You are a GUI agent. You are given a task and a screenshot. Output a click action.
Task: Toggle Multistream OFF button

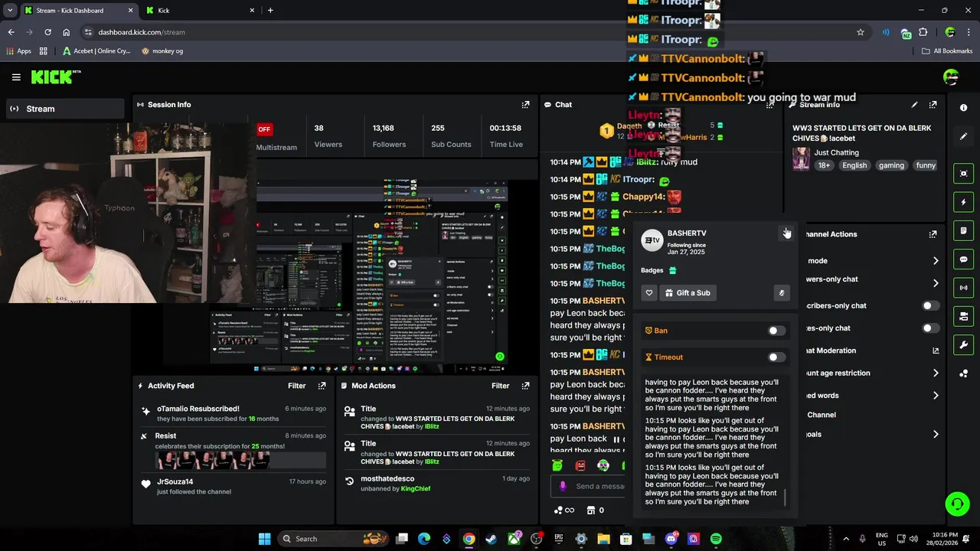(x=264, y=129)
